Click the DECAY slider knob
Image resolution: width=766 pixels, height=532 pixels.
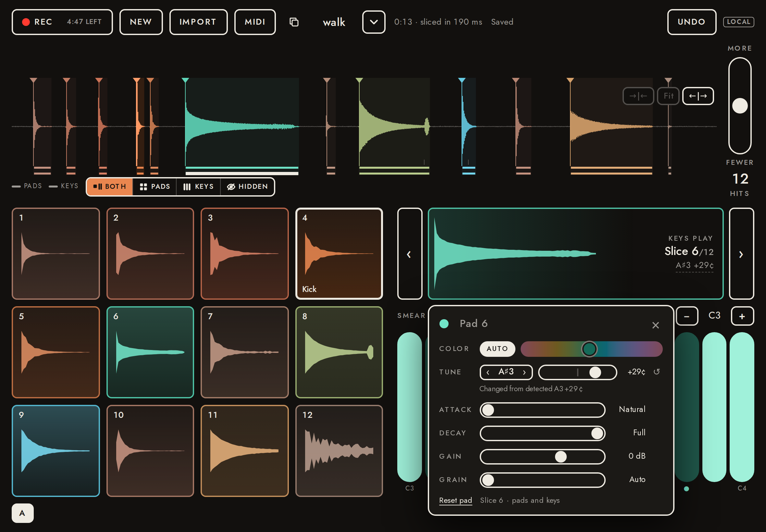[597, 433]
